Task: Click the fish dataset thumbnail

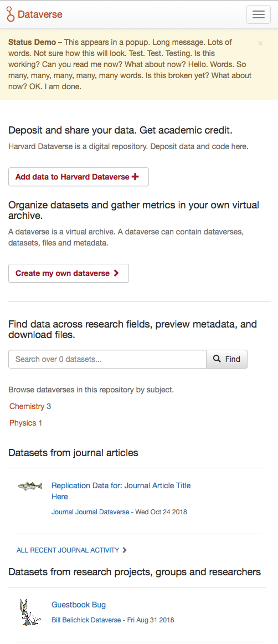Action: [30, 486]
